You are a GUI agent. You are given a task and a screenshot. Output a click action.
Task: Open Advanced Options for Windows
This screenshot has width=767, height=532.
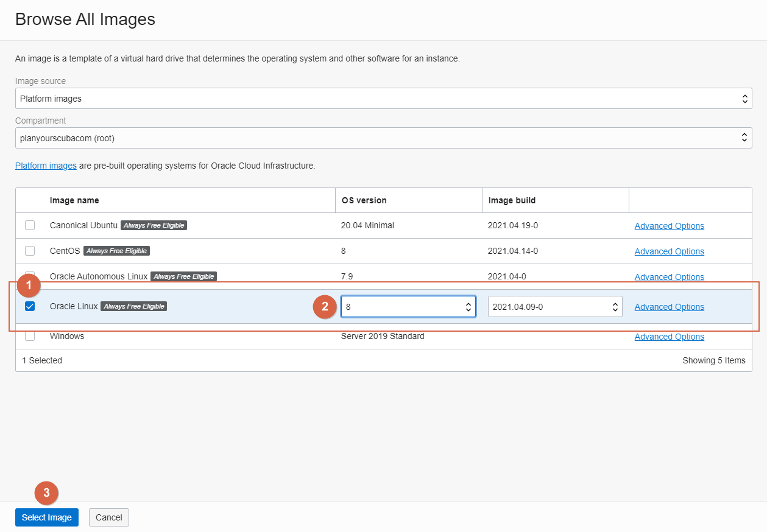[x=669, y=337]
